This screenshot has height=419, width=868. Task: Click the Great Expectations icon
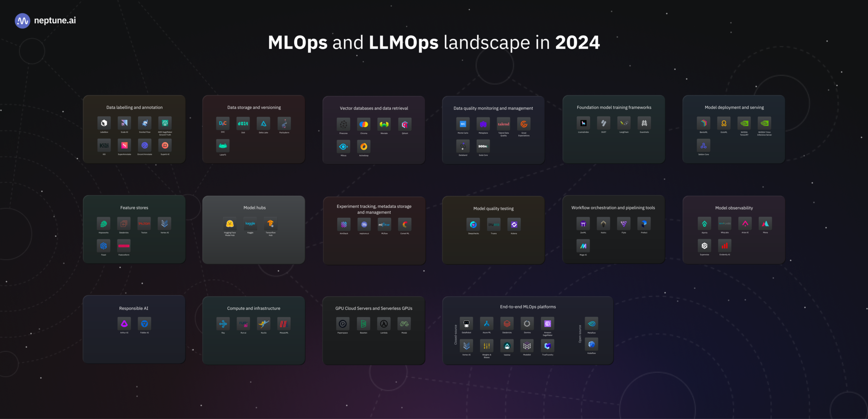click(524, 124)
